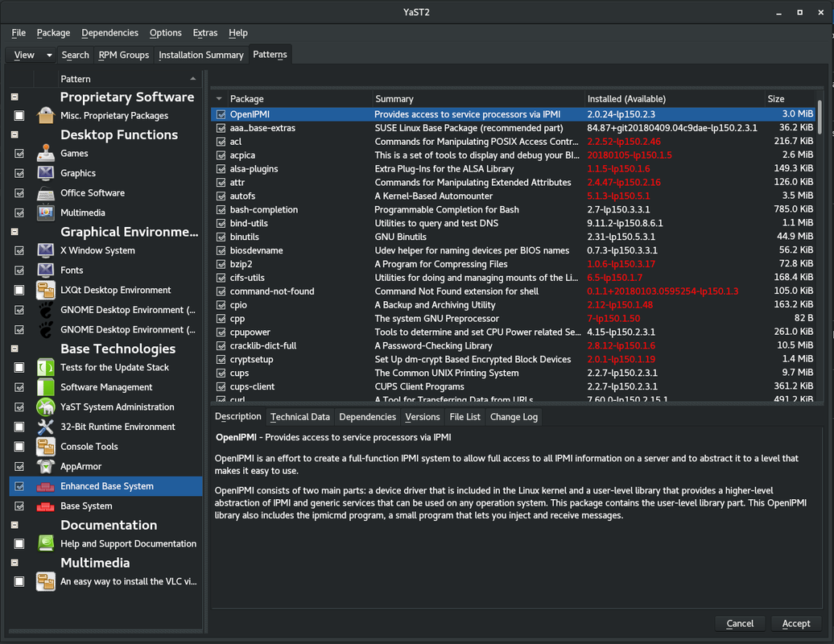The width and height of the screenshot is (834, 644).
Task: Open the Versions tab
Action: click(423, 417)
